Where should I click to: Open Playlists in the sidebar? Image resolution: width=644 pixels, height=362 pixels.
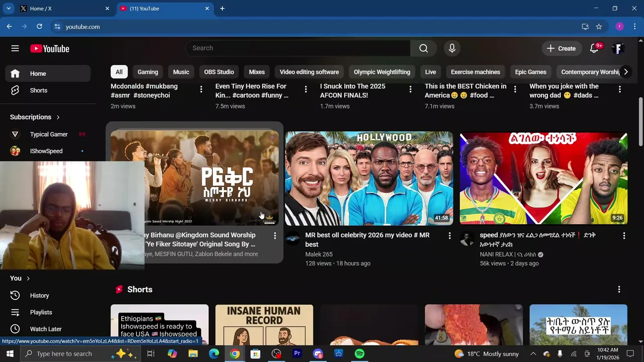48,312
